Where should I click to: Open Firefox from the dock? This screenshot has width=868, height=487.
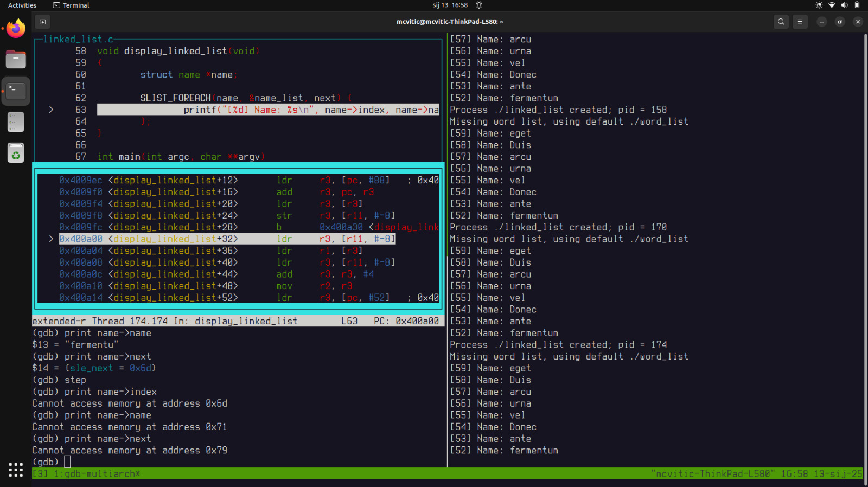[16, 28]
